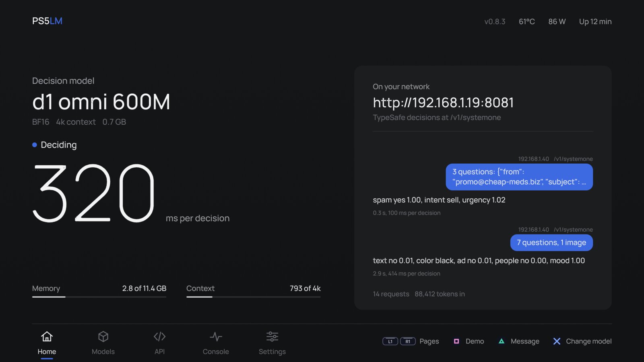Viewport: 644px width, 362px height.
Task: Click the Context usage progress bar
Action: click(x=253, y=297)
